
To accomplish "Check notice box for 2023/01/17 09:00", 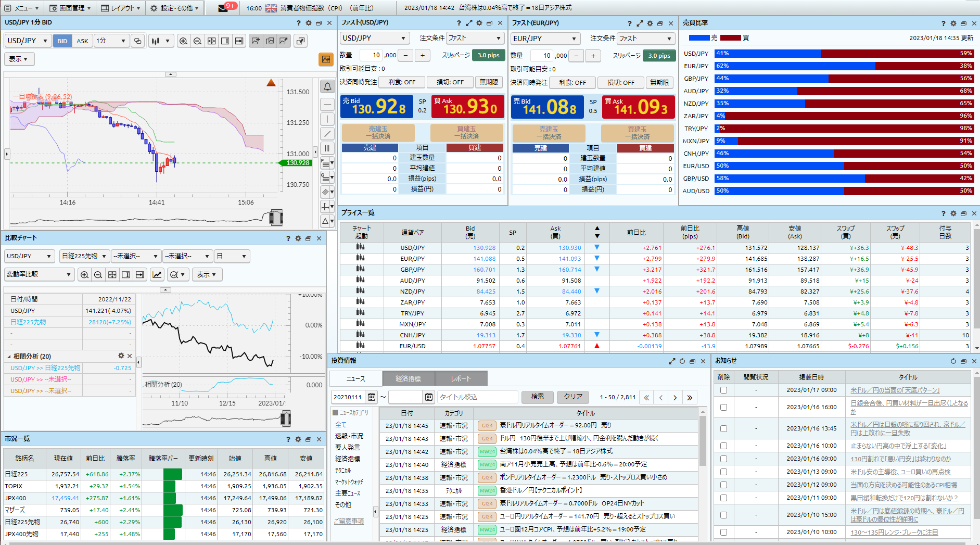I will point(723,390).
